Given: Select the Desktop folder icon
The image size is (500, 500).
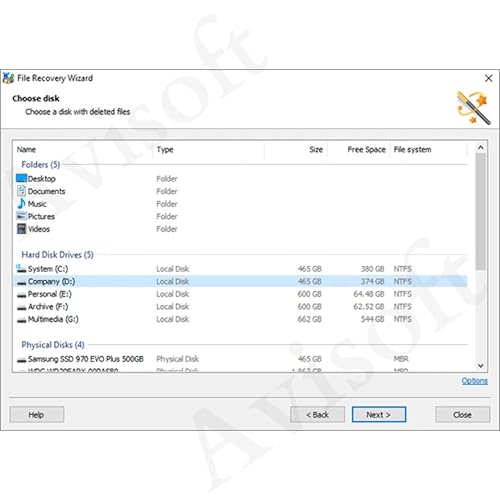Looking at the screenshot, I should pyautogui.click(x=21, y=178).
